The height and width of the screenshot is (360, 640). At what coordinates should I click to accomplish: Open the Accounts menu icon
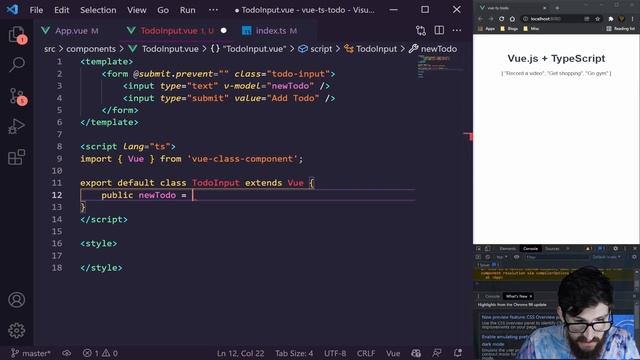point(16,300)
